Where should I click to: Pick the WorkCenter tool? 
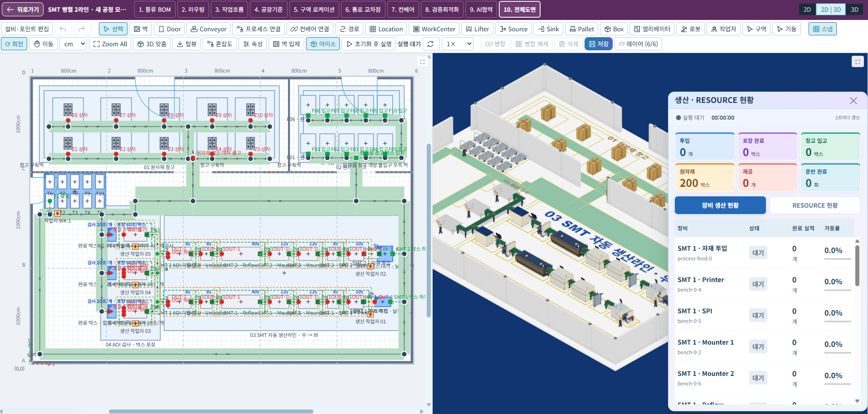coord(434,29)
